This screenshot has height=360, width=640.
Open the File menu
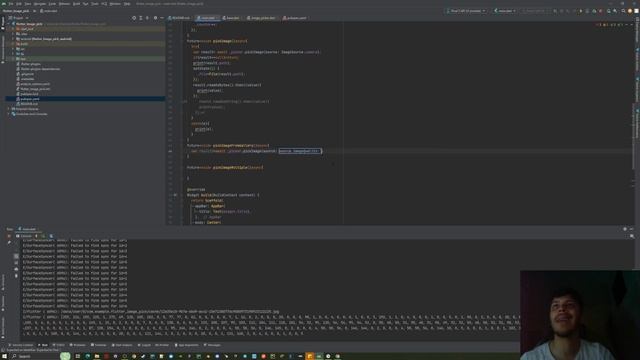coord(11,4)
